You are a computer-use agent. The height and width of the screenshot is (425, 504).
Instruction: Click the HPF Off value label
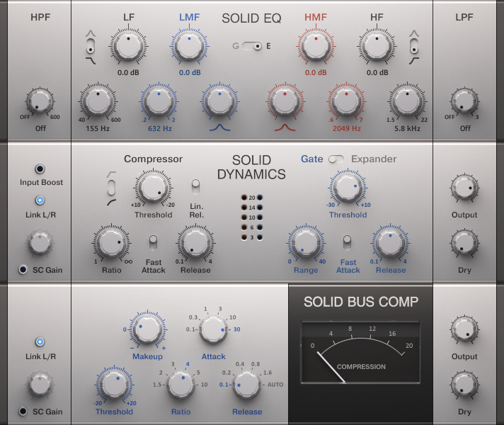point(40,128)
